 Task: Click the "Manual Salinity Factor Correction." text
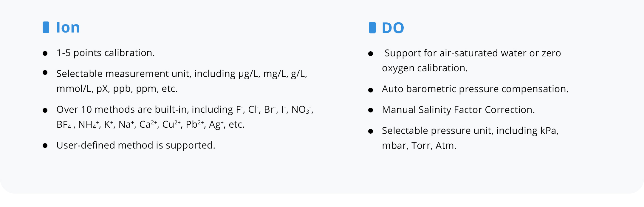458,110
